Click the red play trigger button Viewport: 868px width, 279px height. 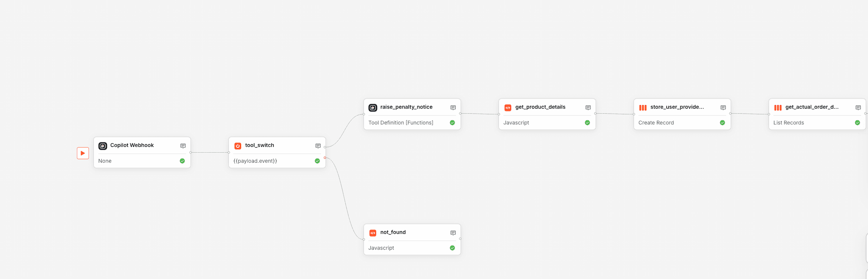click(83, 153)
